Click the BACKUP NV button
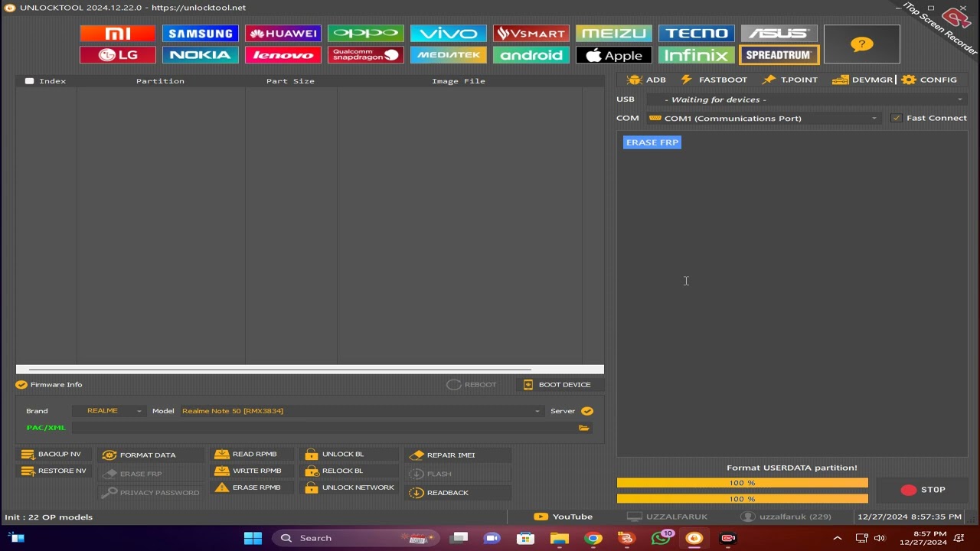 52,455
